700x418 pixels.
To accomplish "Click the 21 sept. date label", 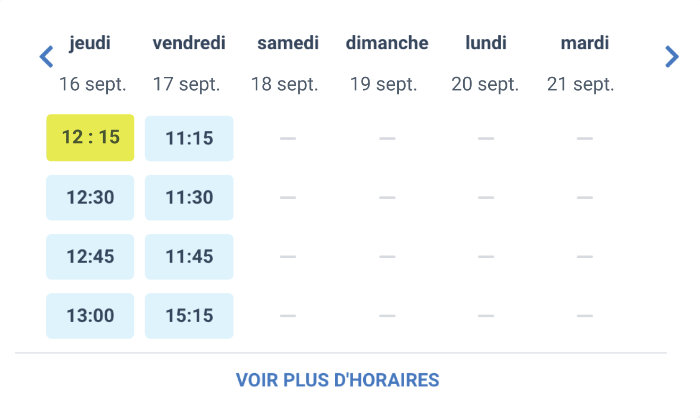I will click(581, 84).
